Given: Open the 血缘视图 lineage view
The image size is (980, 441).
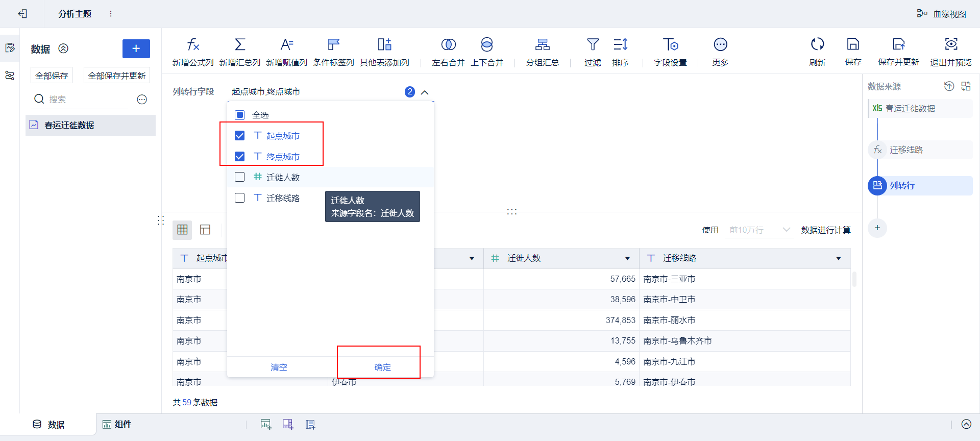Looking at the screenshot, I should [941, 14].
